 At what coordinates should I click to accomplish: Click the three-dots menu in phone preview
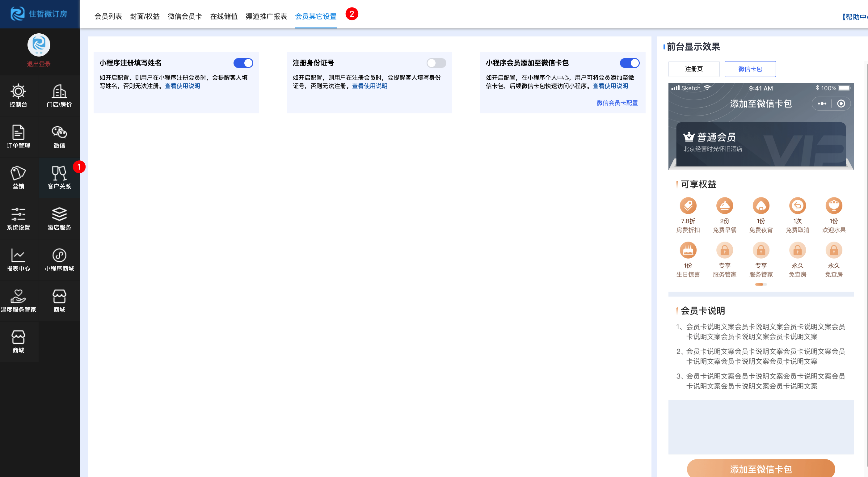point(822,103)
